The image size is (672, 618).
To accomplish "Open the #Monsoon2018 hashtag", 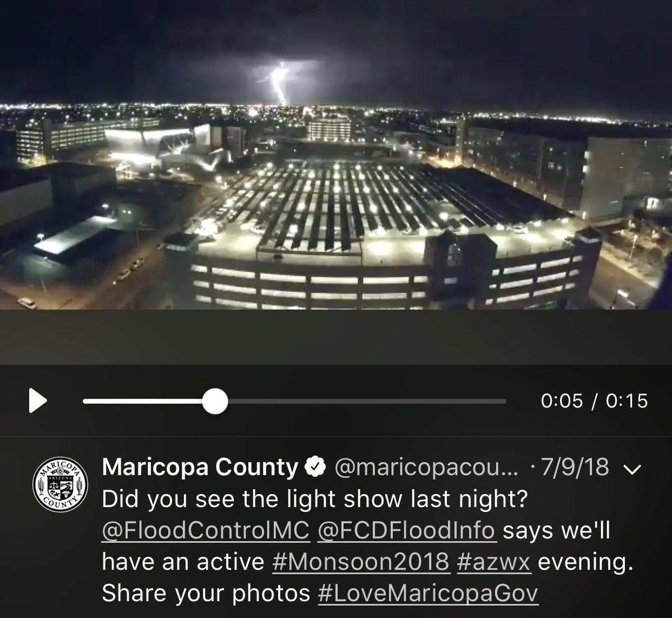I will 361,562.
